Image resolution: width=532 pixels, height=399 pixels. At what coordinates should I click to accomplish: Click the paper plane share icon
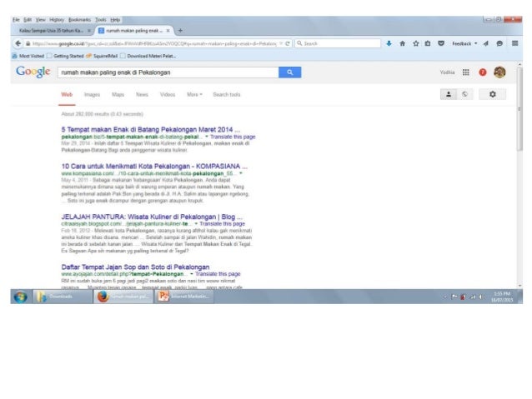pos(486,43)
